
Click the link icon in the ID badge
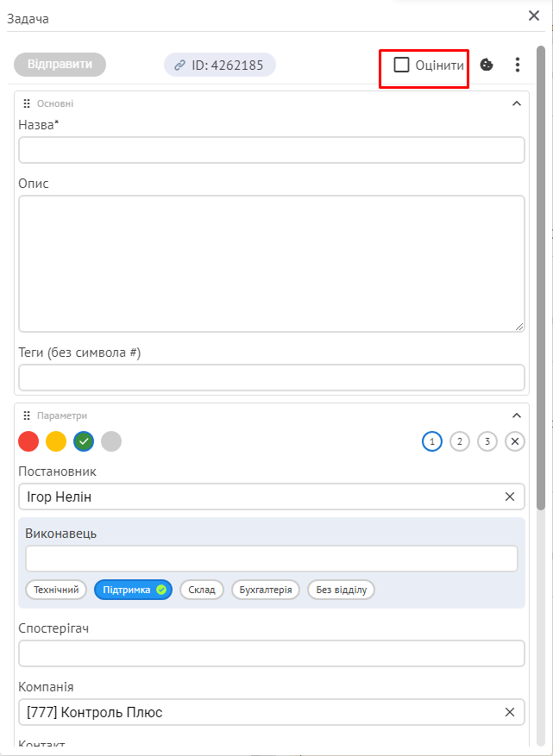pyautogui.click(x=179, y=66)
